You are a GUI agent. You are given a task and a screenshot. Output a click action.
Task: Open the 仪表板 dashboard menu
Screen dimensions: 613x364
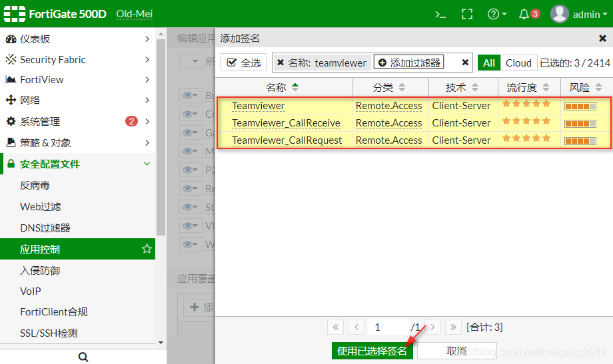[x=77, y=39]
